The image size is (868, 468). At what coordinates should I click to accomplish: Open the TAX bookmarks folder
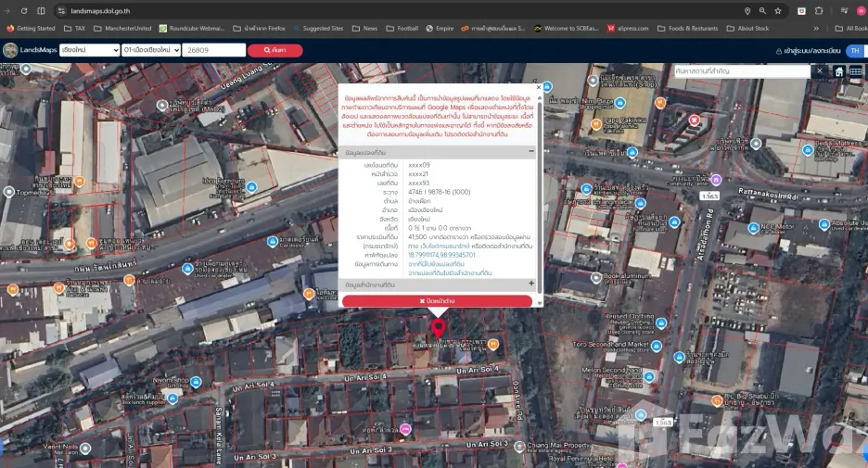tap(75, 28)
